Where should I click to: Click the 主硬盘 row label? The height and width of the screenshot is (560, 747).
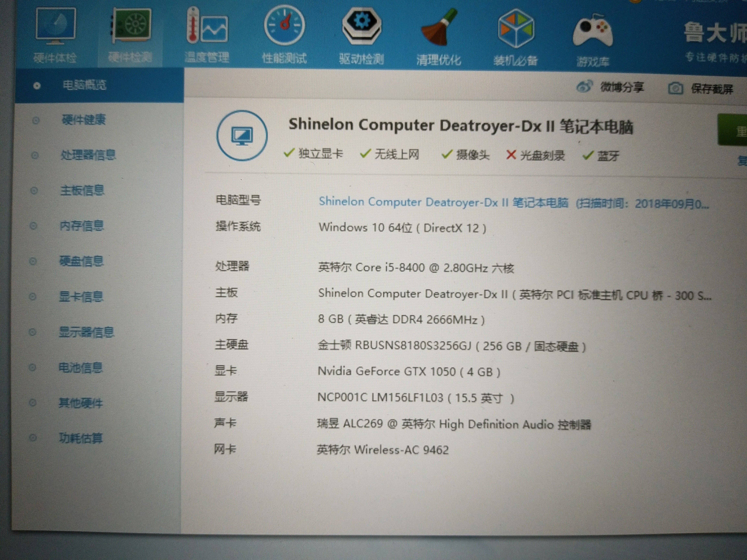(232, 344)
